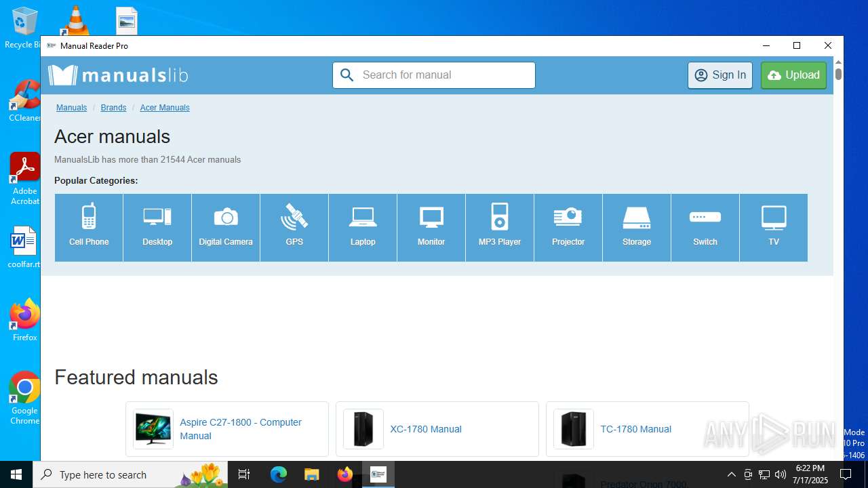This screenshot has width=868, height=488.
Task: Click the ManualsLib logo
Action: [x=118, y=75]
